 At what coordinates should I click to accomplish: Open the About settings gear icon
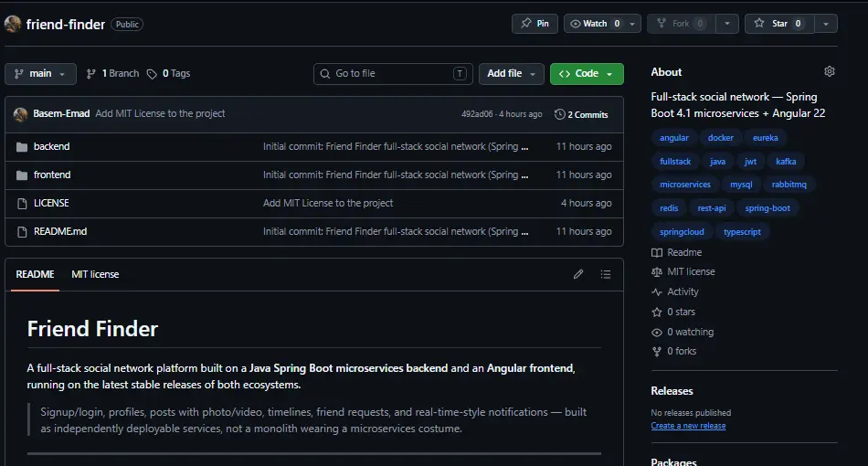(x=830, y=71)
